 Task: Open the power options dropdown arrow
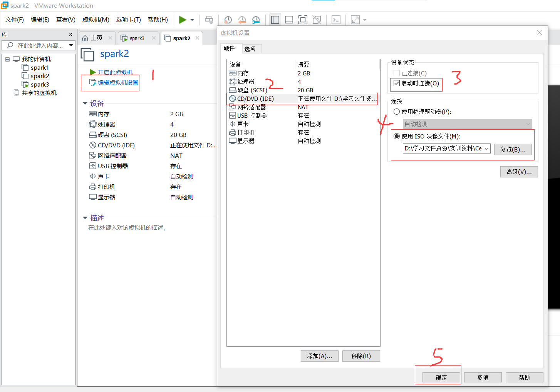pyautogui.click(x=192, y=20)
